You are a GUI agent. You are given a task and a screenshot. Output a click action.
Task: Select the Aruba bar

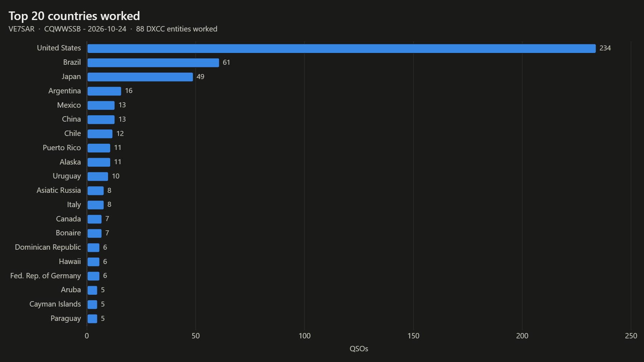pos(92,290)
